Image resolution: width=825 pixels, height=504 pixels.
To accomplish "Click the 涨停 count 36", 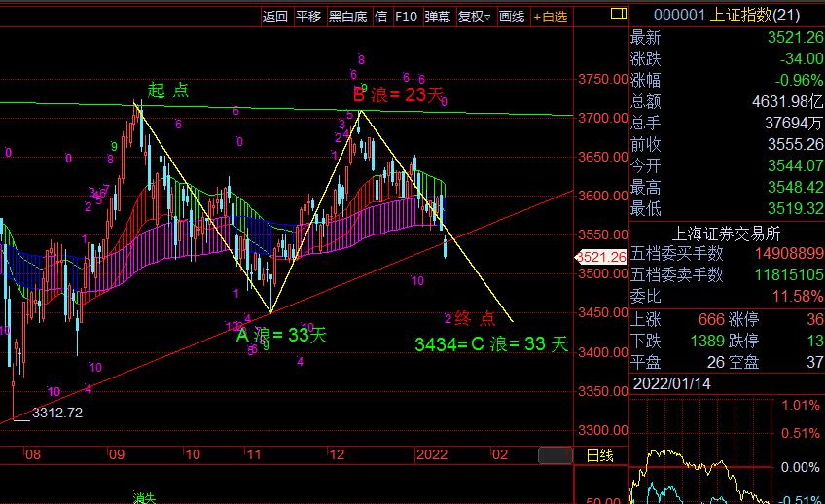I will (815, 319).
